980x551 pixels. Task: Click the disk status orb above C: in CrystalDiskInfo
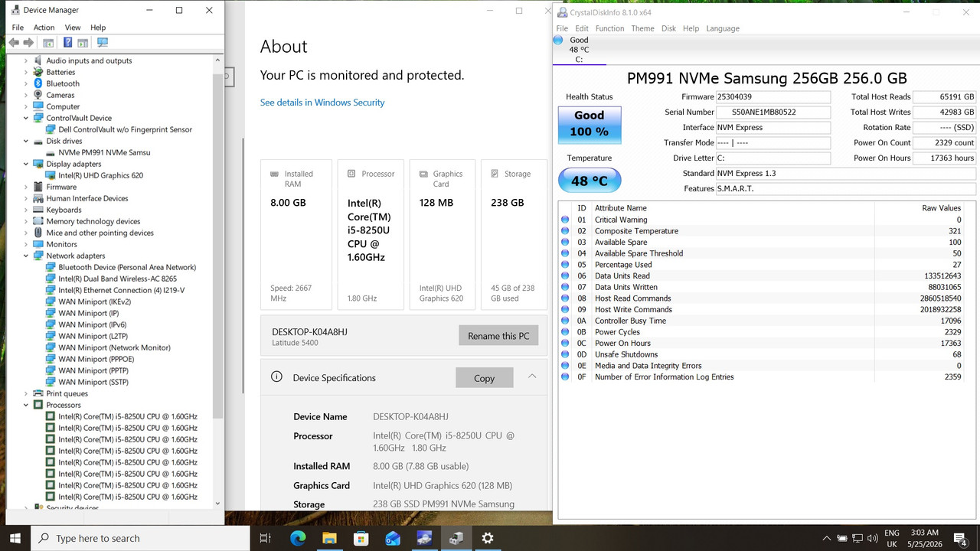tap(557, 40)
